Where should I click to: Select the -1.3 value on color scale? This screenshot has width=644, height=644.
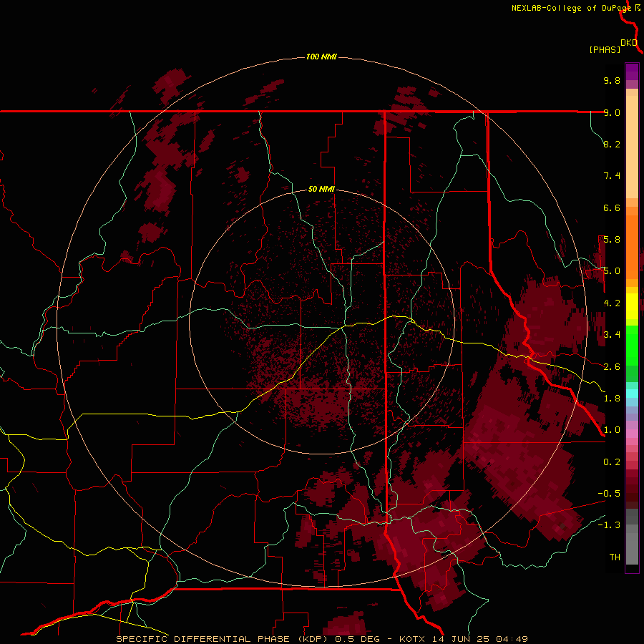tap(609, 525)
